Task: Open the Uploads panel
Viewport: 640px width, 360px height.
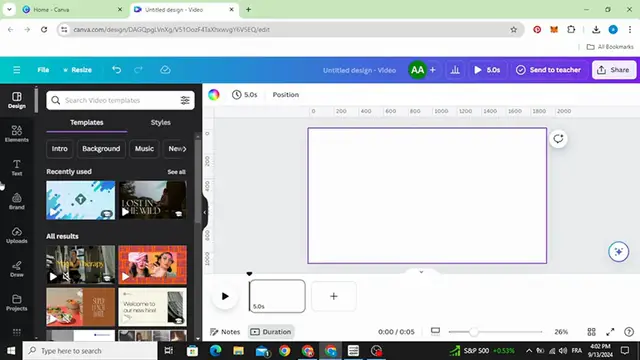Action: (x=17, y=235)
